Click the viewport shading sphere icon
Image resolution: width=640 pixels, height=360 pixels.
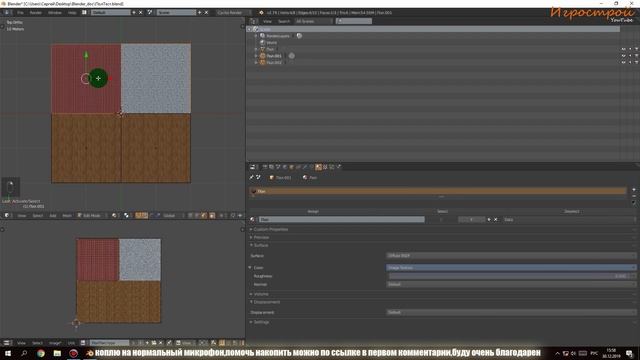[115, 216]
